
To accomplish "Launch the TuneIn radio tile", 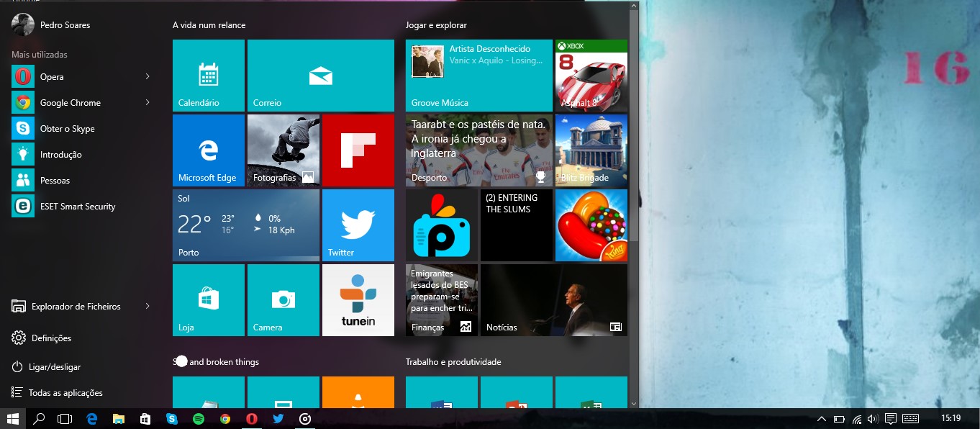I will (358, 300).
